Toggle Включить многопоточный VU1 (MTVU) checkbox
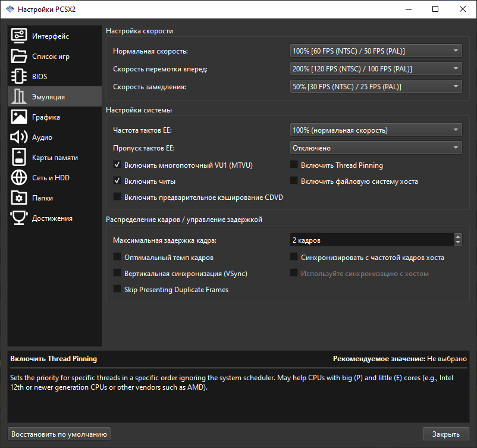 pos(117,165)
